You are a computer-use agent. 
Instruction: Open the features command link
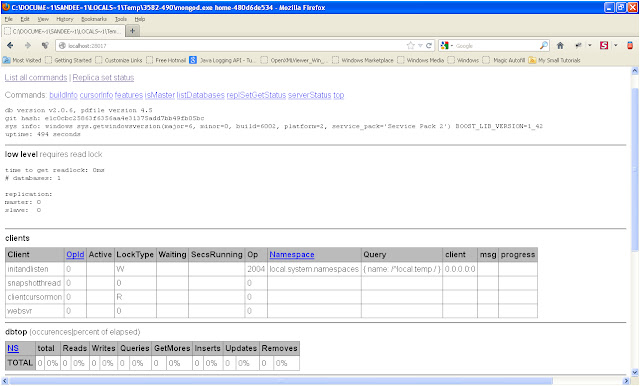point(129,95)
